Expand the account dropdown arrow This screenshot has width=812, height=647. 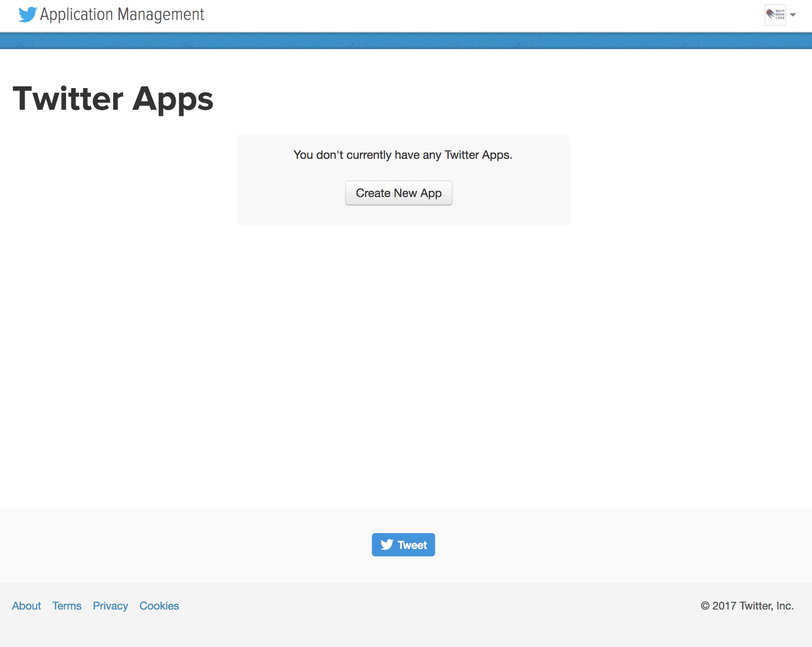[793, 15]
